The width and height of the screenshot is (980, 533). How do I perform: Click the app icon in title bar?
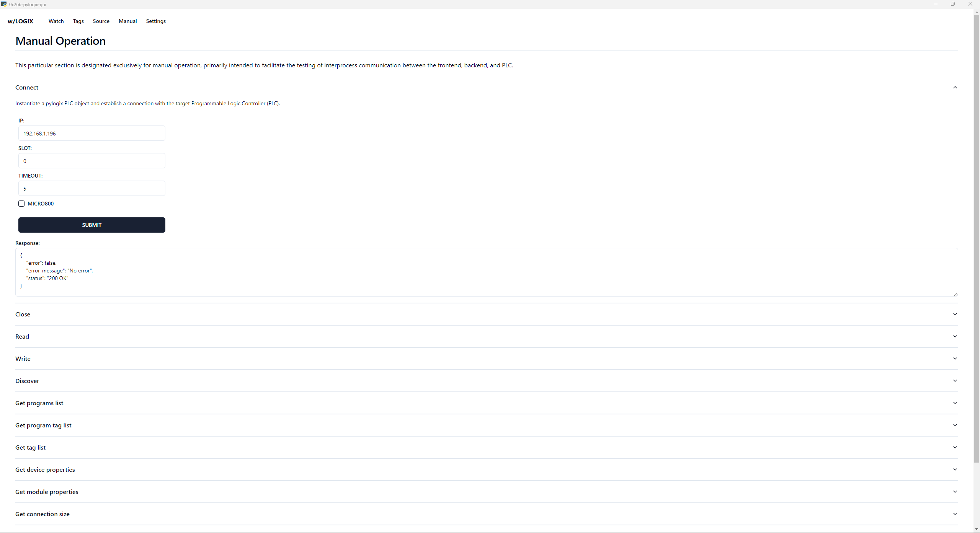pyautogui.click(x=4, y=4)
